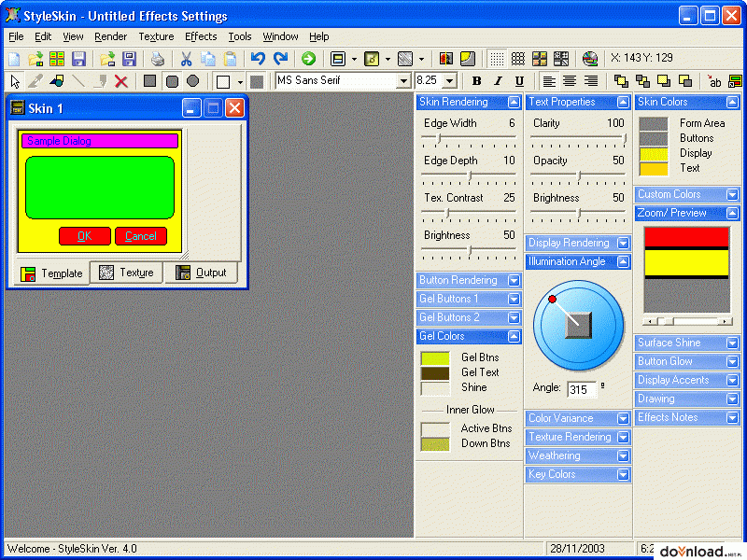Open the color palette wheel icon
The image size is (747, 560).
pyautogui.click(x=590, y=59)
